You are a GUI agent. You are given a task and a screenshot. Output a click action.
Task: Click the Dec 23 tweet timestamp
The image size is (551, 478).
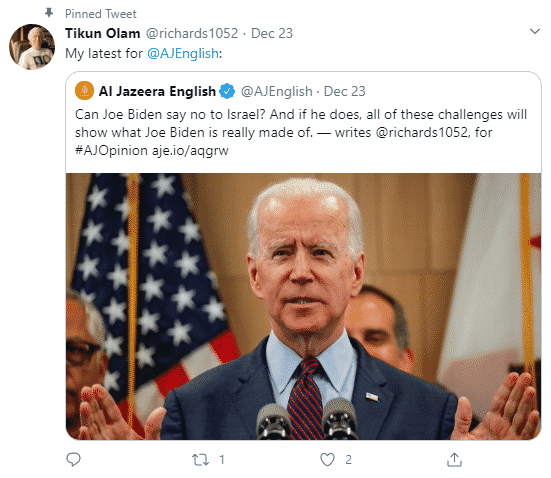[x=272, y=33]
